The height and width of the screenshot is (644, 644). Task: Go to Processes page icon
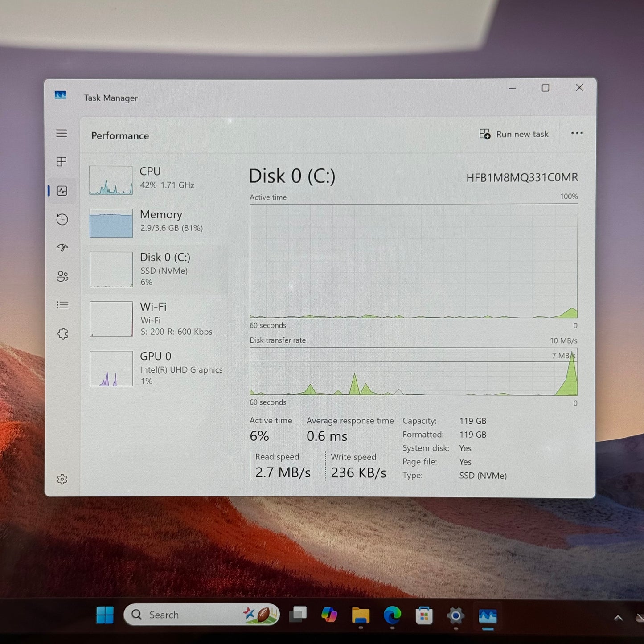[62, 161]
